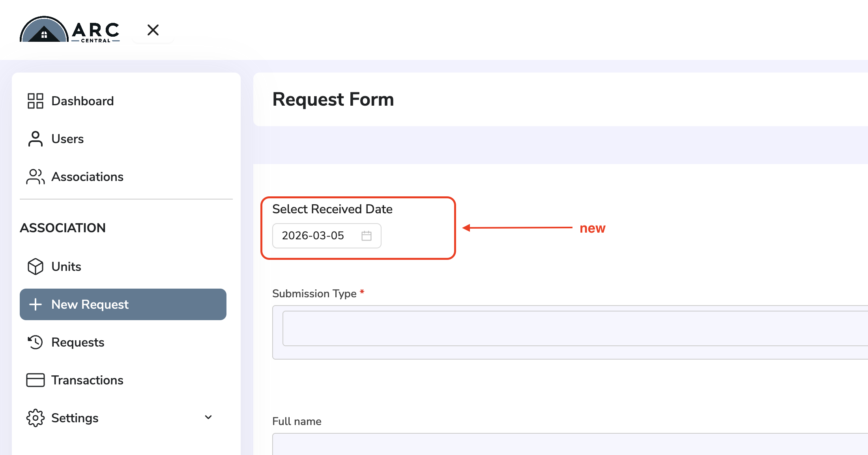Click the Settings gear icon
Screen dimensions: 868x455
point(35,418)
